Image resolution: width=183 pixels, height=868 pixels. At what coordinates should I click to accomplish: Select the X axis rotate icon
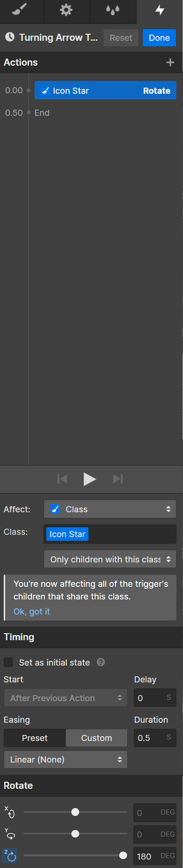pyautogui.click(x=10, y=812)
